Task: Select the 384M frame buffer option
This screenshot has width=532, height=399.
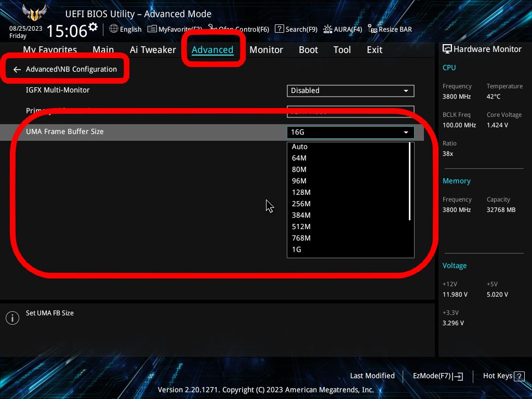Action: click(x=301, y=216)
